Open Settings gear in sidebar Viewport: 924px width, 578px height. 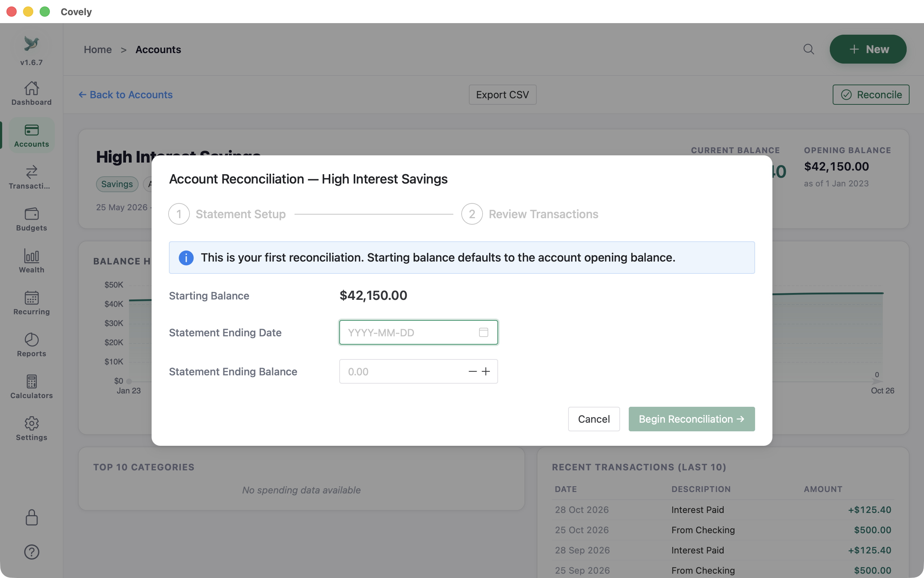31,428
